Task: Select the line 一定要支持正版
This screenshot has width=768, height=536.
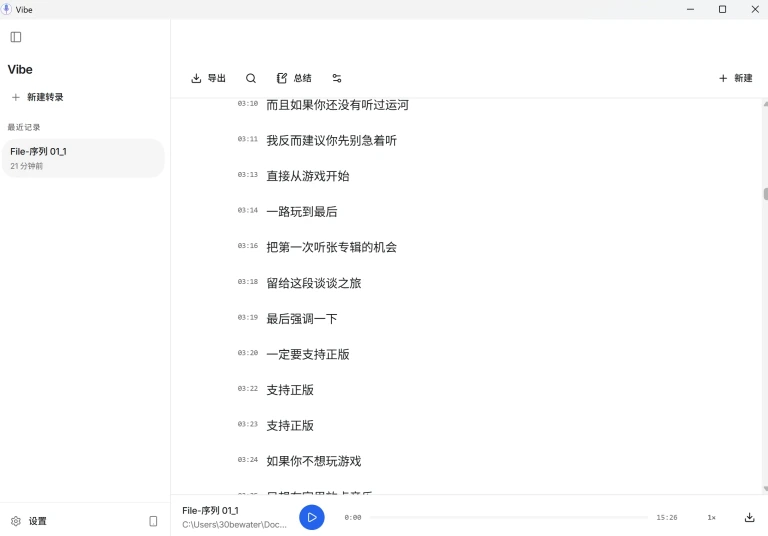Action: click(x=308, y=354)
